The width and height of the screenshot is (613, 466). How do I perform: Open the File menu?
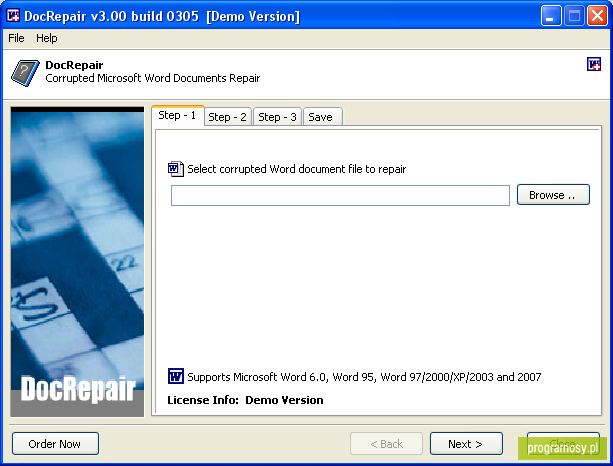(x=16, y=38)
